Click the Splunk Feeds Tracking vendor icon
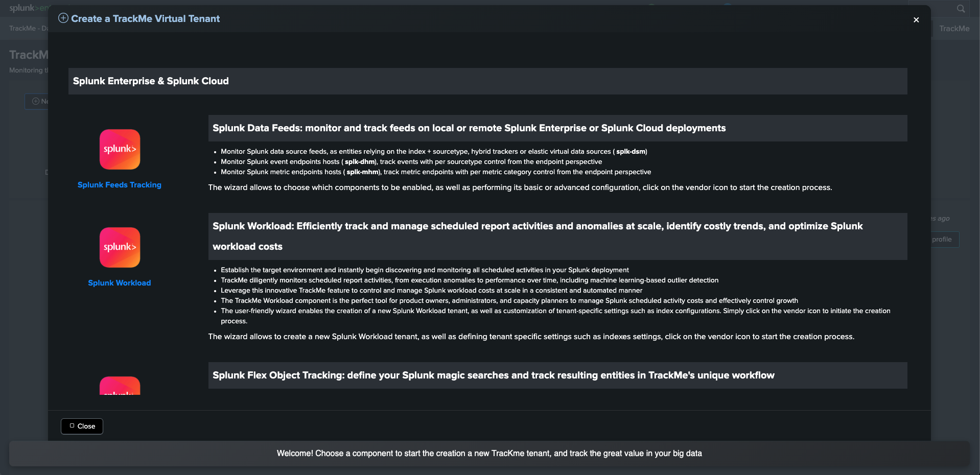 [x=120, y=149]
